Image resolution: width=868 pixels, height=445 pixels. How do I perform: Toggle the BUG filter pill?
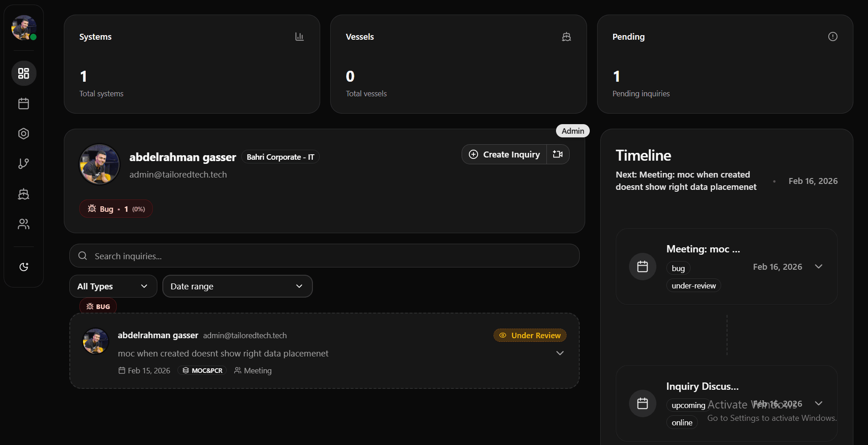click(x=98, y=306)
